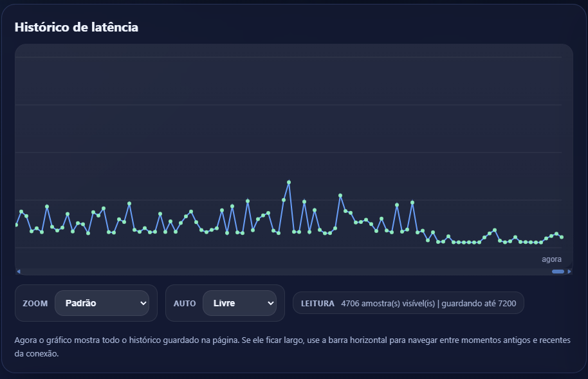Viewport: 588px width, 379px height.
Task: Click the LEITURA samples readout badge
Action: pos(408,303)
